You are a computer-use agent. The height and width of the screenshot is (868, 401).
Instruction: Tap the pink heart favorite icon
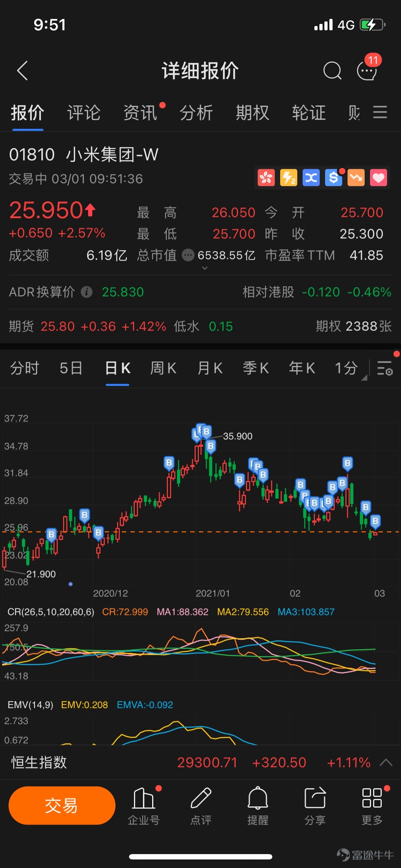(x=378, y=177)
